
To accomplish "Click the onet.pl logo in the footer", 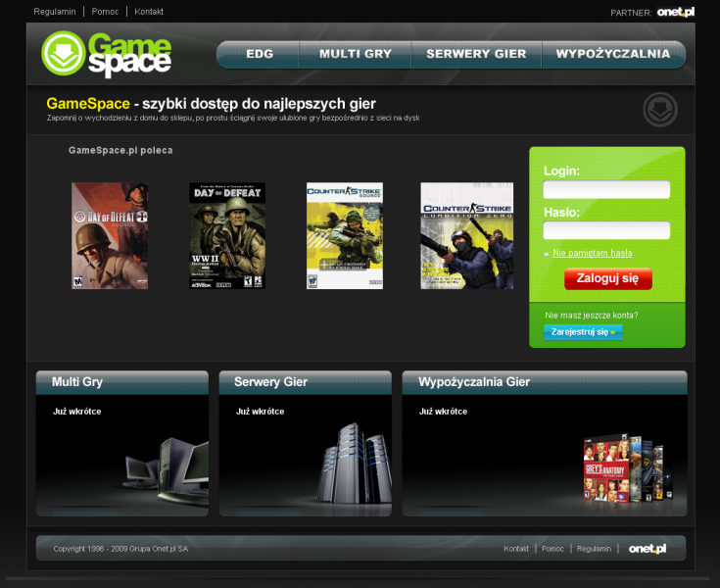I will (x=648, y=549).
